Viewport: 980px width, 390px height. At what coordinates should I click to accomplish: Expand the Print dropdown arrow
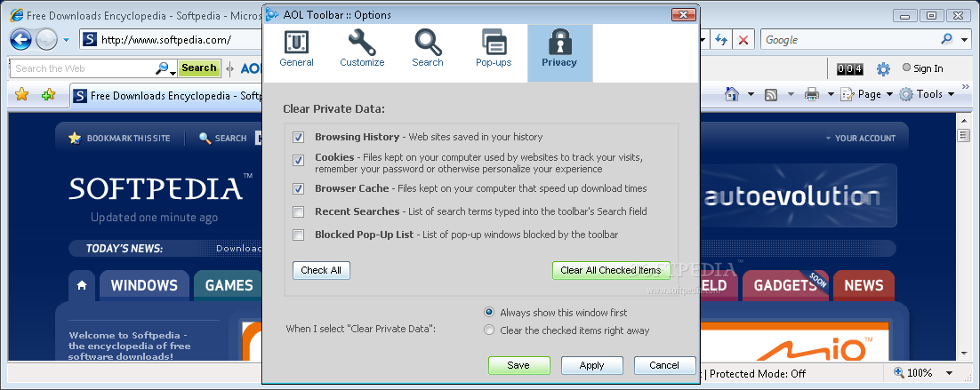point(831,95)
